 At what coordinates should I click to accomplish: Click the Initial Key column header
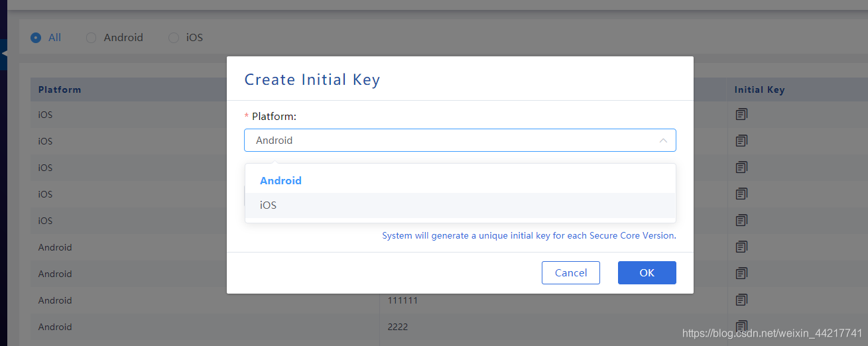tap(759, 89)
